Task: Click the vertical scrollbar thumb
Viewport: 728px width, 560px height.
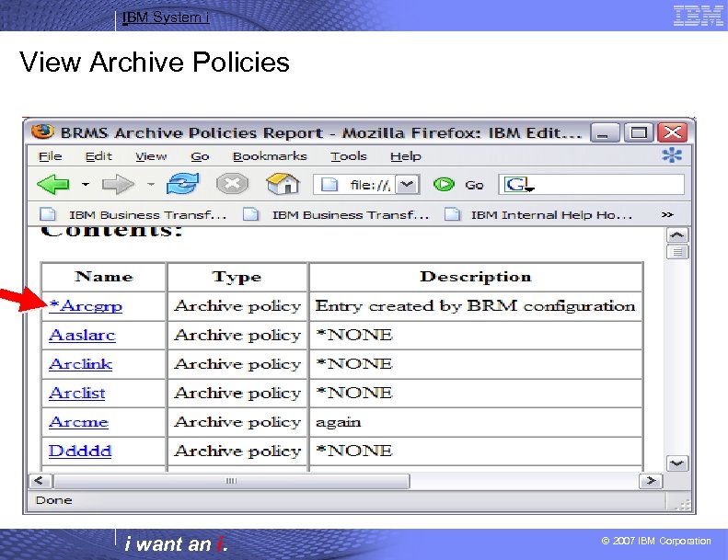Action: [x=677, y=252]
